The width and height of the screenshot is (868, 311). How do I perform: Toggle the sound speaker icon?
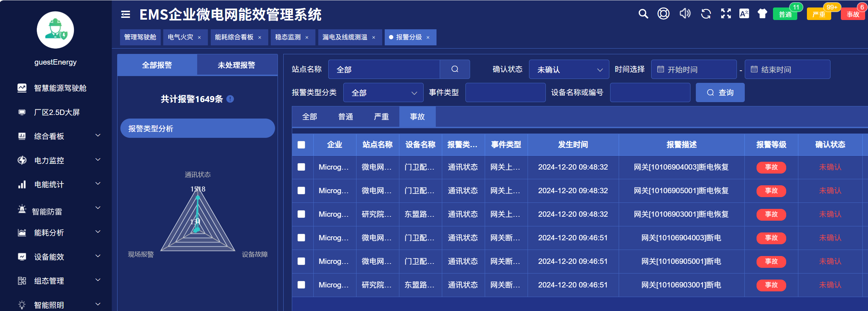click(x=684, y=14)
